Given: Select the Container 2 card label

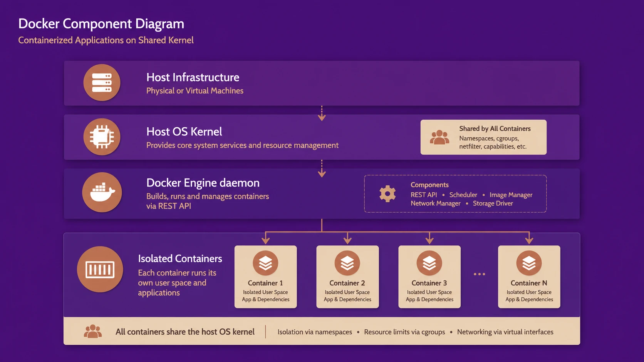Looking at the screenshot, I should (x=347, y=283).
